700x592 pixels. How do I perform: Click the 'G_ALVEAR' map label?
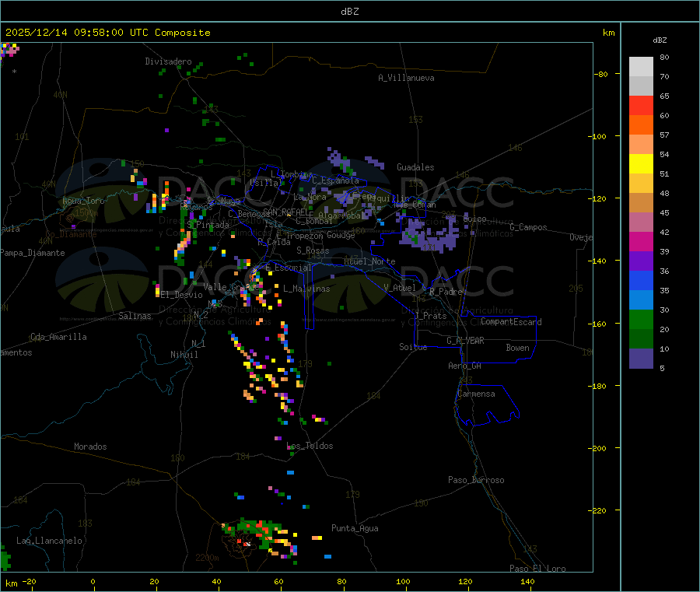tap(465, 341)
